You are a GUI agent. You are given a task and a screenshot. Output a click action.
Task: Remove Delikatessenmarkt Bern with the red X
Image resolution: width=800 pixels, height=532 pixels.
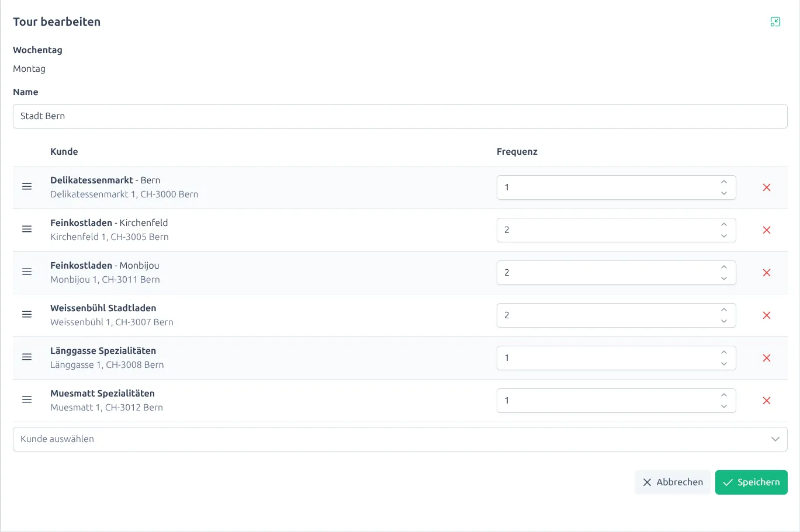pyautogui.click(x=766, y=187)
